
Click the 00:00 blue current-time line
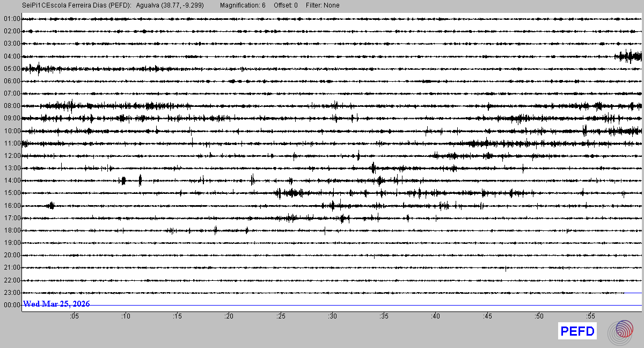(332, 305)
